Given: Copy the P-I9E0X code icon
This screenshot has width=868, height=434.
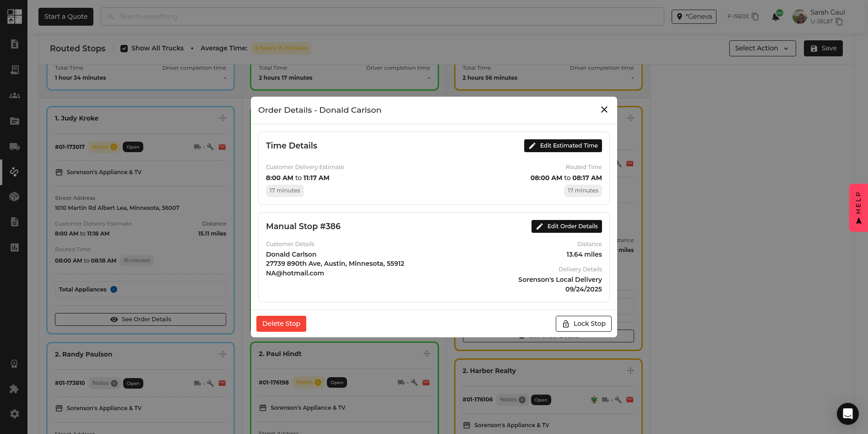Looking at the screenshot, I should pos(755,16).
